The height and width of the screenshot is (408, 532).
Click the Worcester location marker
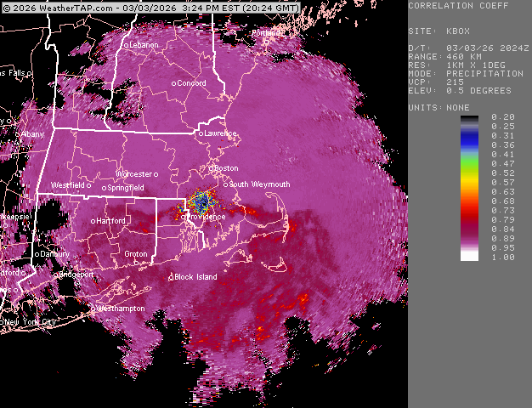click(120, 173)
